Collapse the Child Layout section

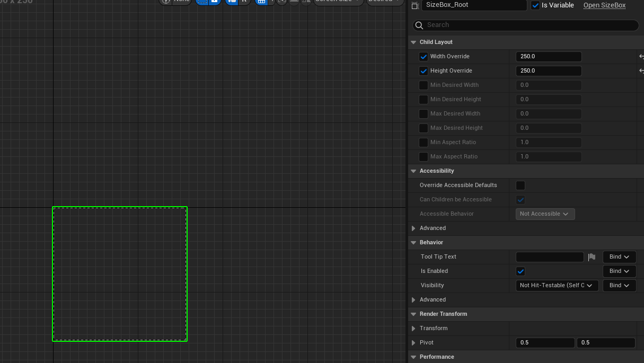pyautogui.click(x=413, y=42)
